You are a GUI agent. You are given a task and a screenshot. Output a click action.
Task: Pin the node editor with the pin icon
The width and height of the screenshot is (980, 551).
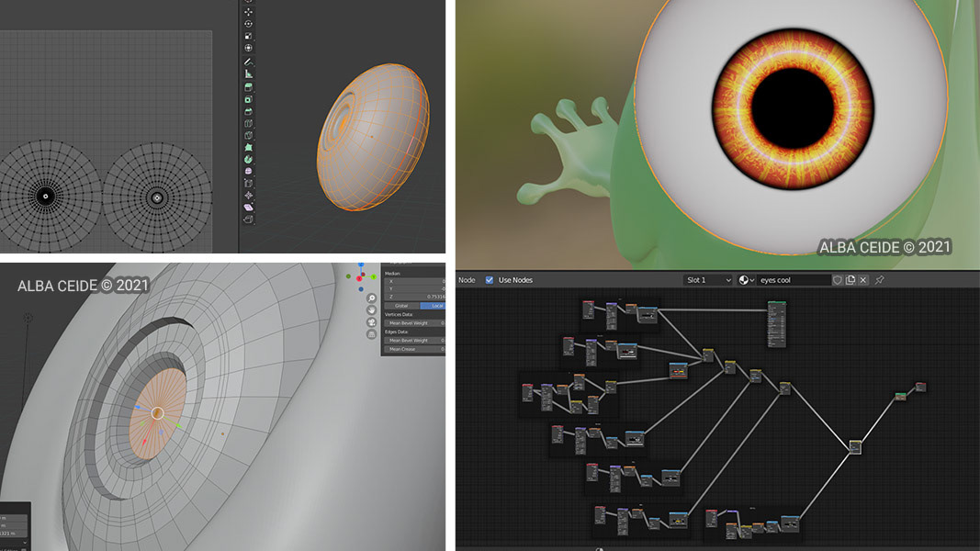(879, 280)
